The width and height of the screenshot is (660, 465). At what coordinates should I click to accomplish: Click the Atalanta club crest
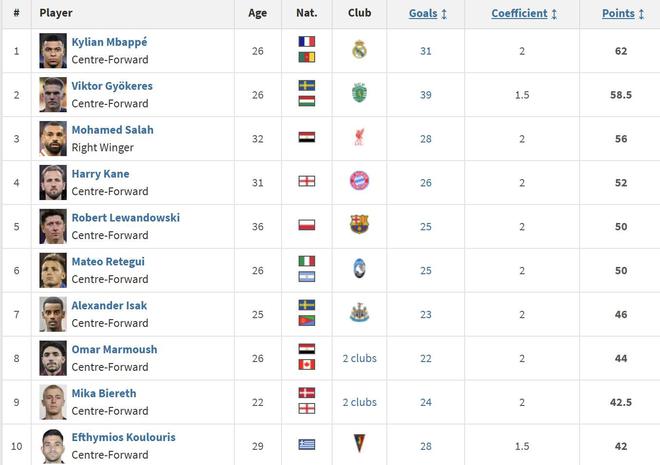pyautogui.click(x=360, y=270)
